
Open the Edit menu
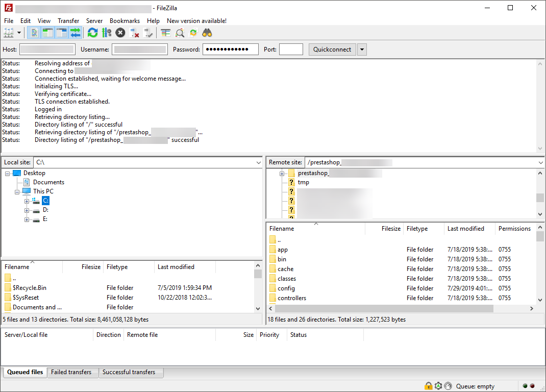[x=26, y=21]
